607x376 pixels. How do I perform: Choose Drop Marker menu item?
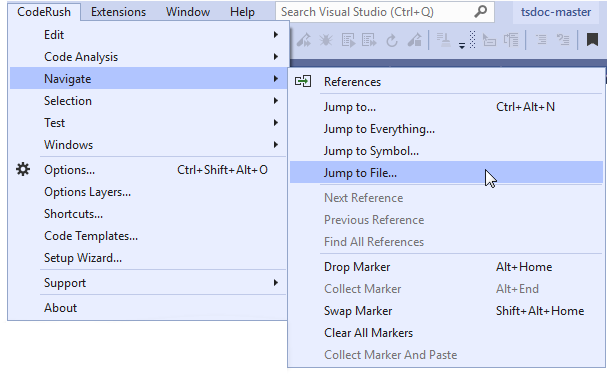[x=446, y=267]
